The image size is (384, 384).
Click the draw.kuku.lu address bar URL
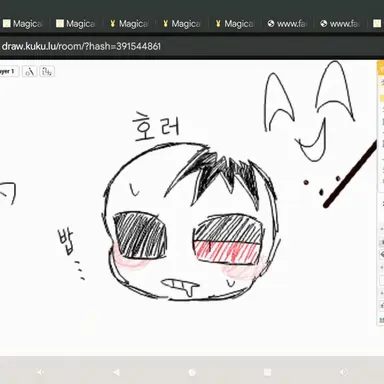[81, 46]
